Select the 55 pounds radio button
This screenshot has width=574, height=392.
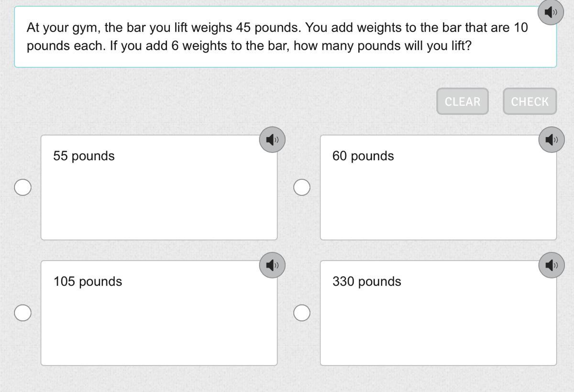[x=23, y=187]
